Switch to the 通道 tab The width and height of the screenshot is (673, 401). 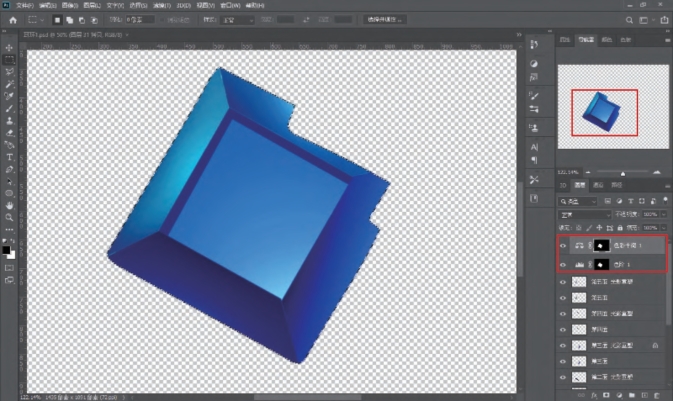(x=598, y=185)
